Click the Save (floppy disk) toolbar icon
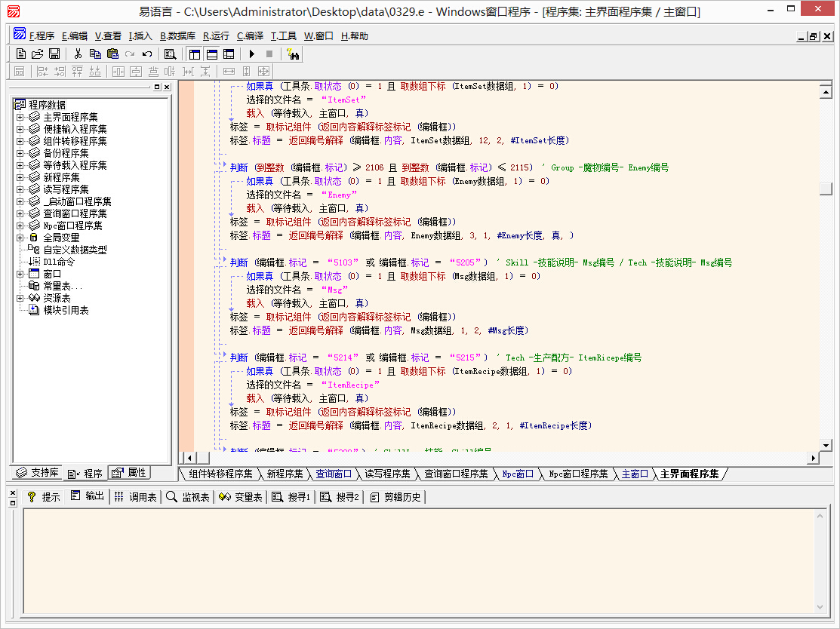Screen dimensions: 840x629 [54, 54]
